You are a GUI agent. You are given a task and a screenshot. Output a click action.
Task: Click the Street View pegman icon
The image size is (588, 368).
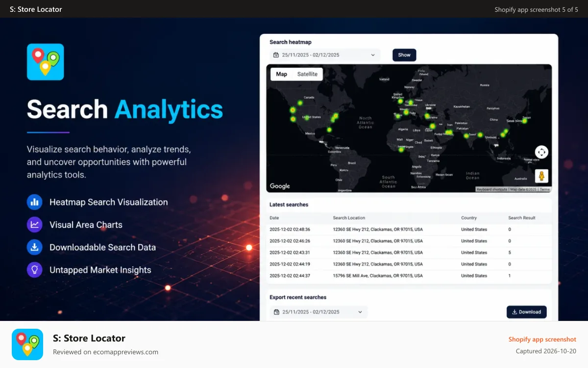click(541, 176)
